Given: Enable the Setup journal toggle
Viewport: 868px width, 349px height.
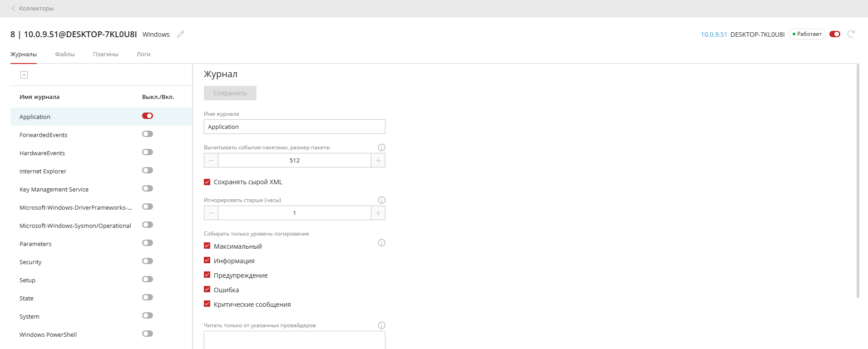Looking at the screenshot, I should (148, 279).
